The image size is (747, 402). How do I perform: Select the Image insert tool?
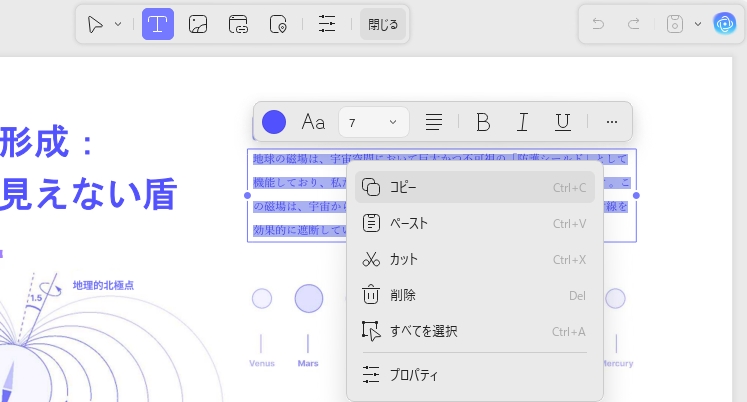[198, 24]
